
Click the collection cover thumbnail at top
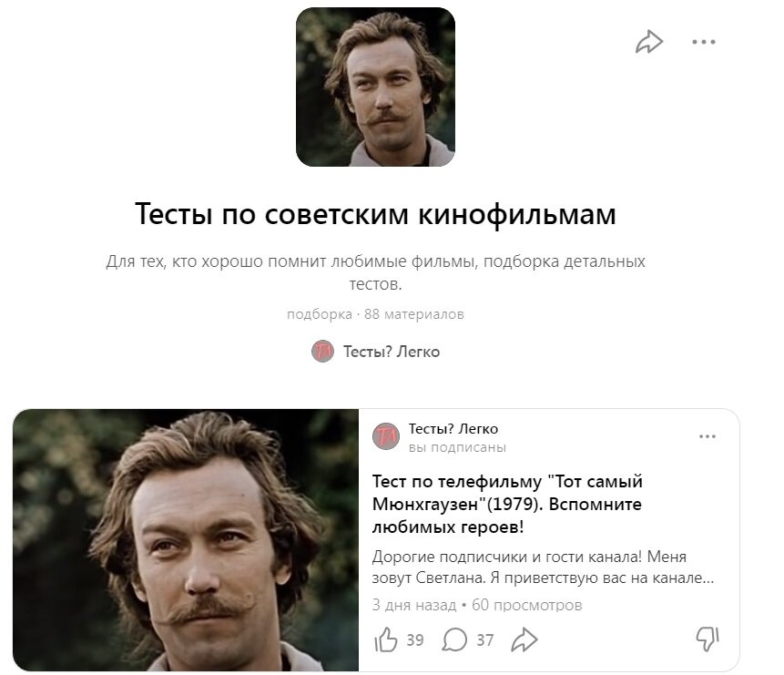point(375,87)
